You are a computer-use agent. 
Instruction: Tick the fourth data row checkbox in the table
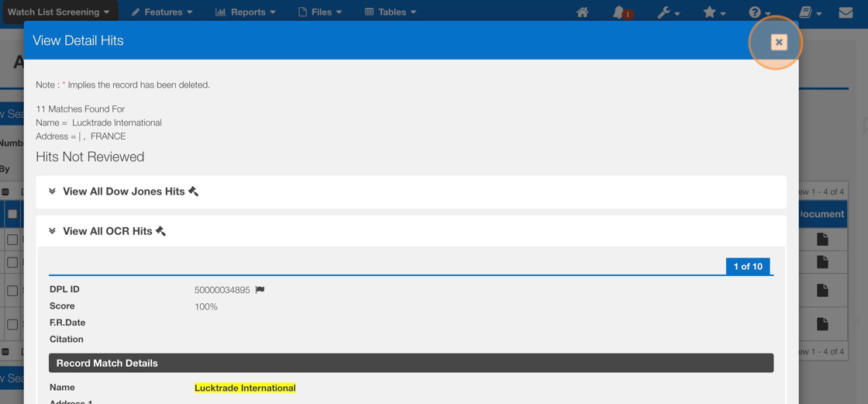[x=12, y=325]
